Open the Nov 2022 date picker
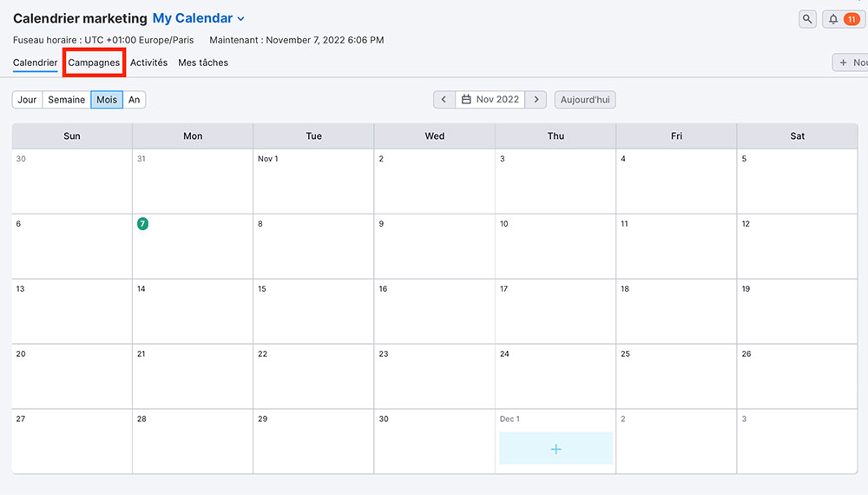Screen dimensions: 868x495 click(x=490, y=100)
